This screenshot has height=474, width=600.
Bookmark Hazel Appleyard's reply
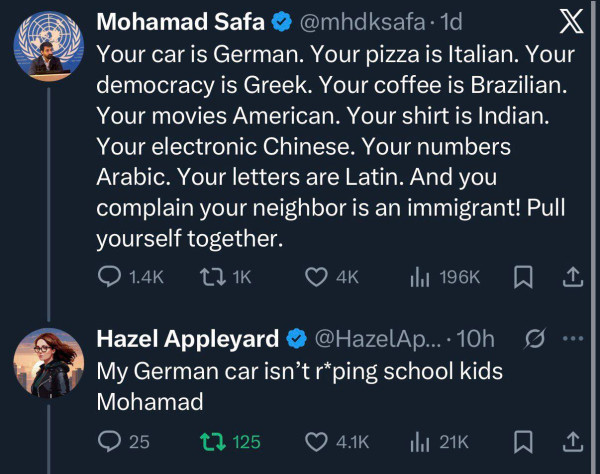(x=522, y=441)
